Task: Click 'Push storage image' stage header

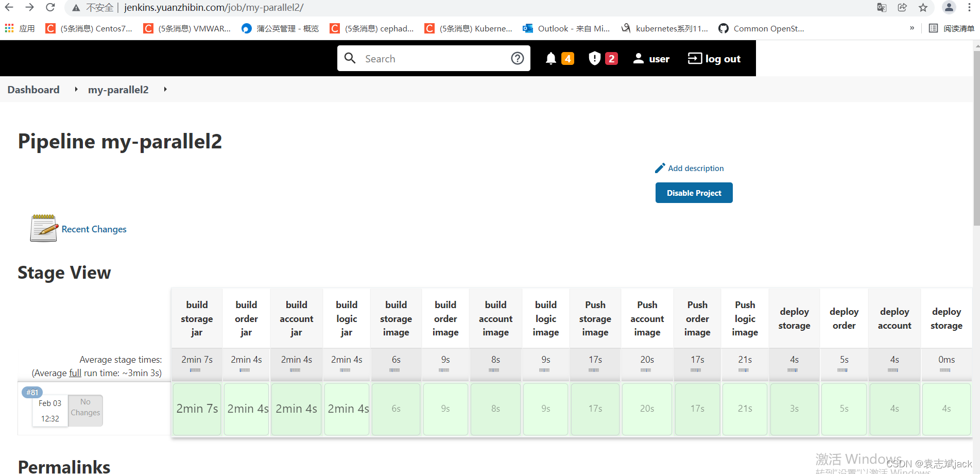Action: tap(595, 318)
